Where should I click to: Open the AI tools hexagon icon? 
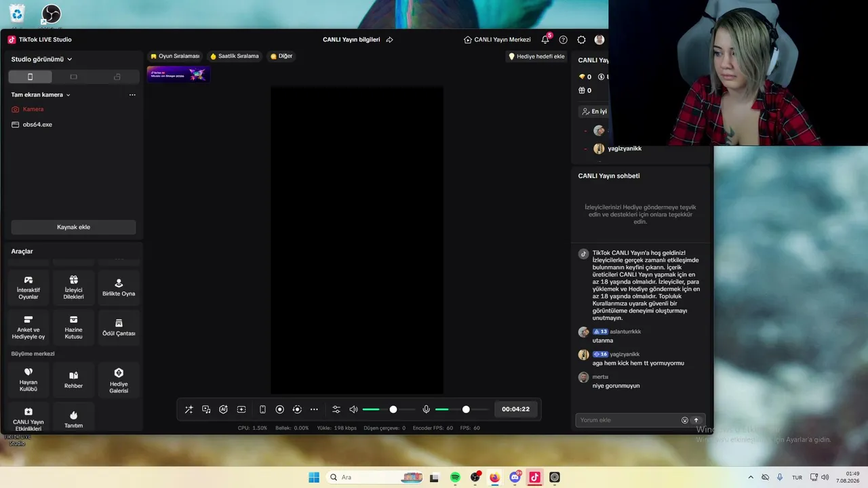pyautogui.click(x=224, y=409)
